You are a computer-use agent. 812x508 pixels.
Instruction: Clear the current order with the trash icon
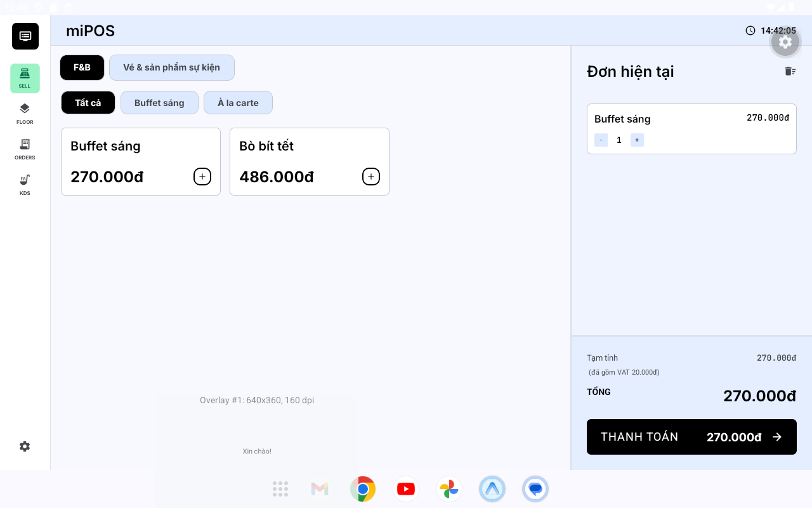click(x=790, y=71)
